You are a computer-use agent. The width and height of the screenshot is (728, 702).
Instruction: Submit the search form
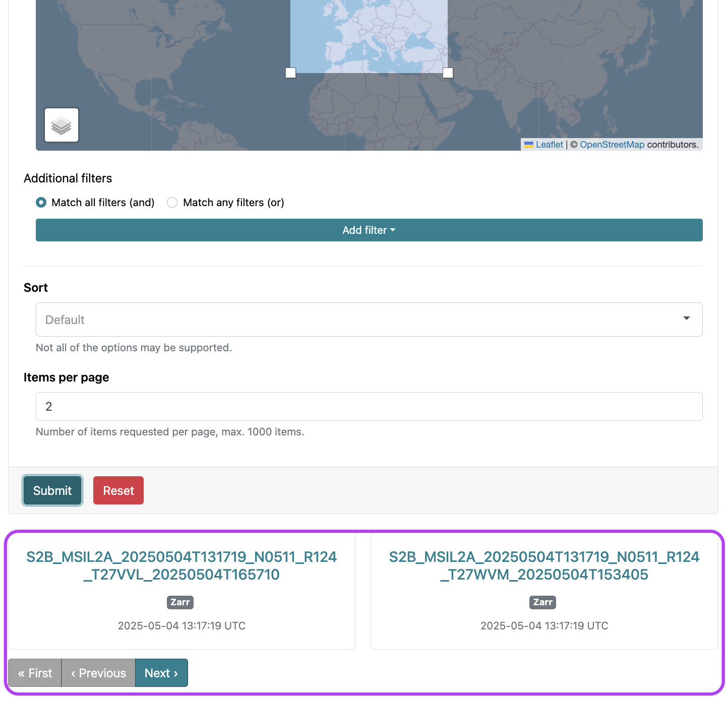(x=52, y=490)
